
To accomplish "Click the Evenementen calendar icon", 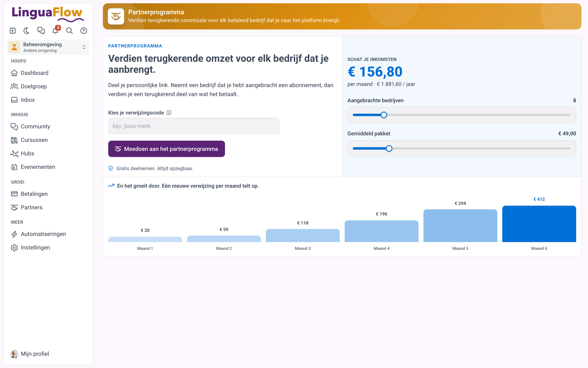I will pos(14,167).
